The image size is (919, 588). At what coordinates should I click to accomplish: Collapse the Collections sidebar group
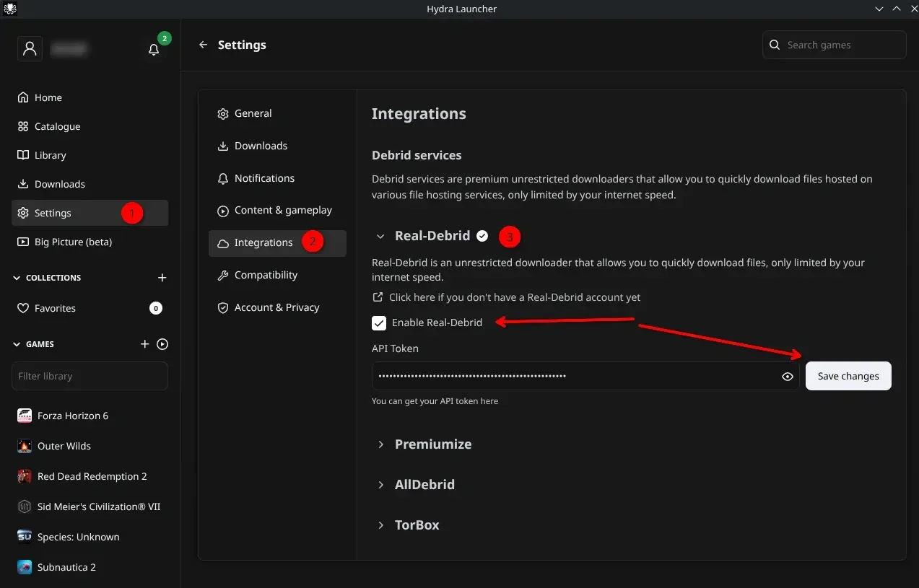tap(17, 278)
